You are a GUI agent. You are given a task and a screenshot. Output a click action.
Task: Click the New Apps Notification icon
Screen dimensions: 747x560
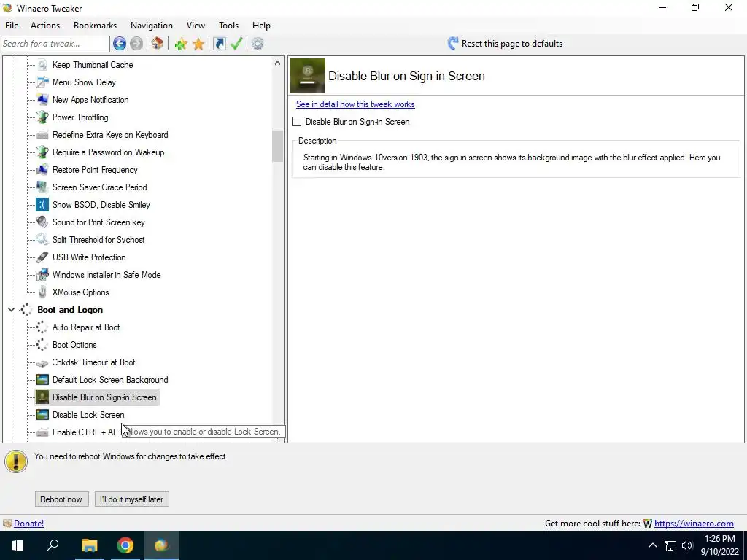pos(42,100)
